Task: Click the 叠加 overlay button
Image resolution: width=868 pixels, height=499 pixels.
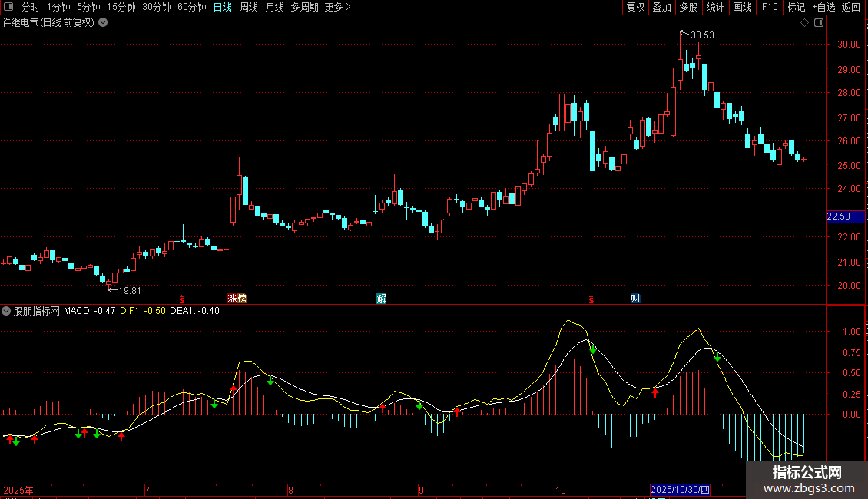Action: click(662, 7)
